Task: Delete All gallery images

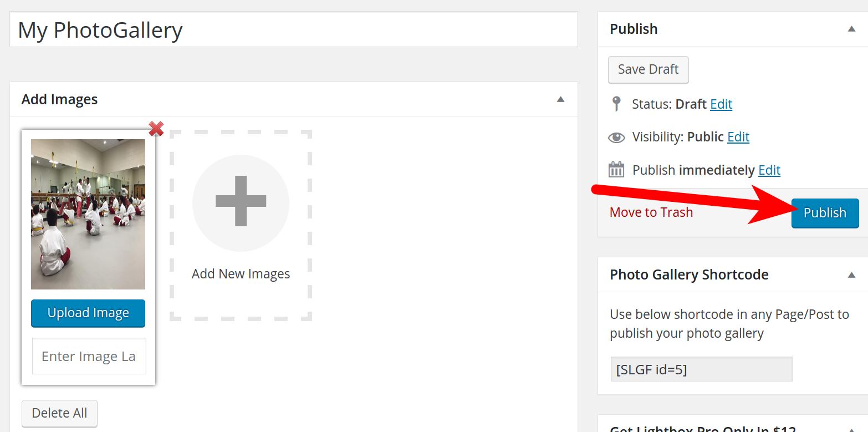Action: tap(59, 414)
